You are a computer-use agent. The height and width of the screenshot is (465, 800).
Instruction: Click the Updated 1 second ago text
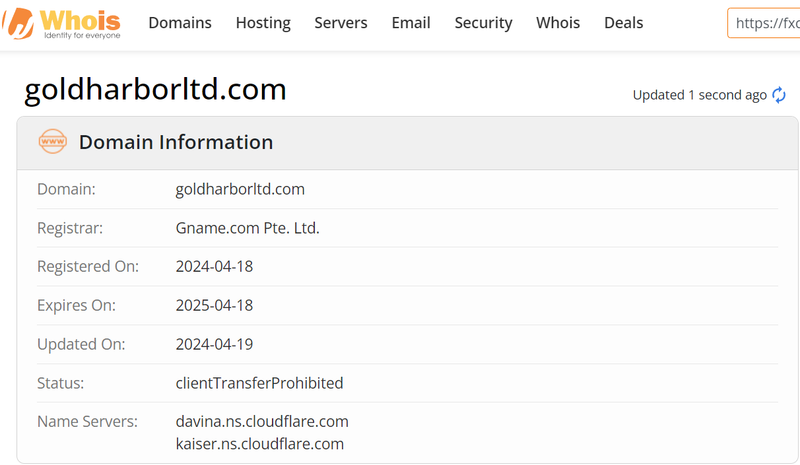(699, 95)
